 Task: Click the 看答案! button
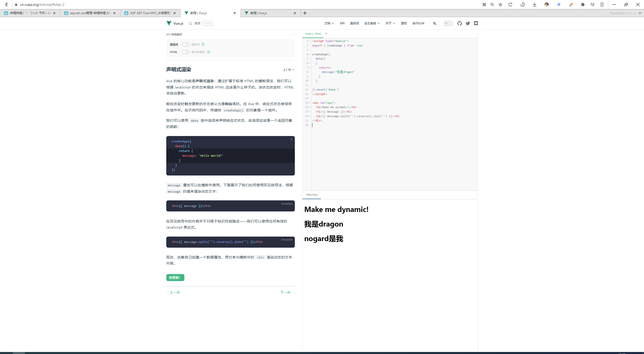(175, 278)
